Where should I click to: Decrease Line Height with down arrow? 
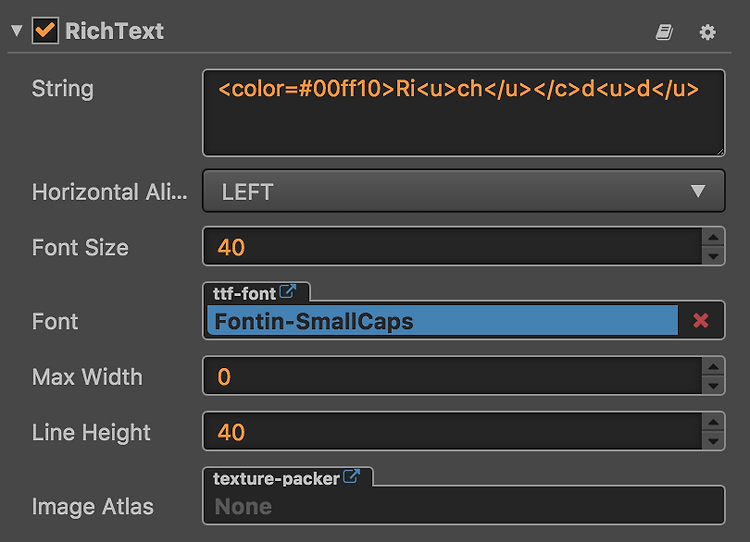pos(713,441)
